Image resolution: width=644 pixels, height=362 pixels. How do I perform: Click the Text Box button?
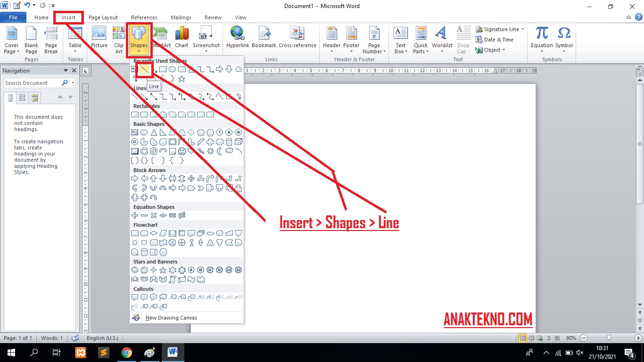pos(400,40)
